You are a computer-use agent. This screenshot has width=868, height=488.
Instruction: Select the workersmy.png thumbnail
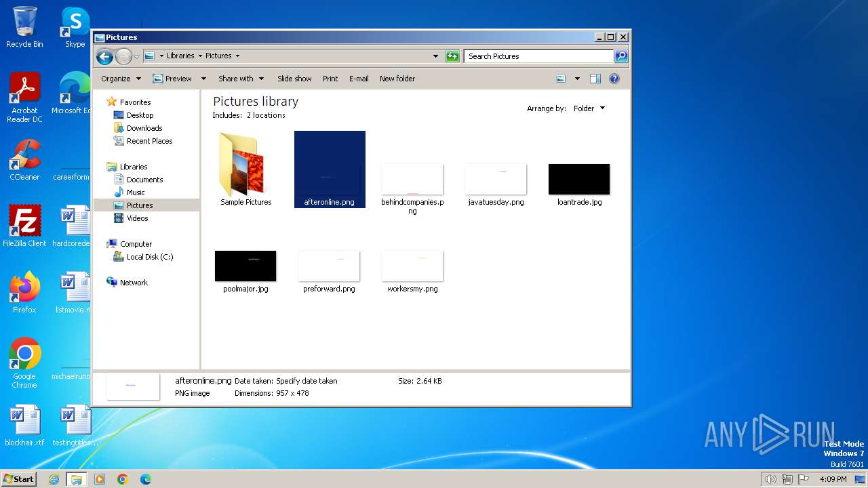412,266
